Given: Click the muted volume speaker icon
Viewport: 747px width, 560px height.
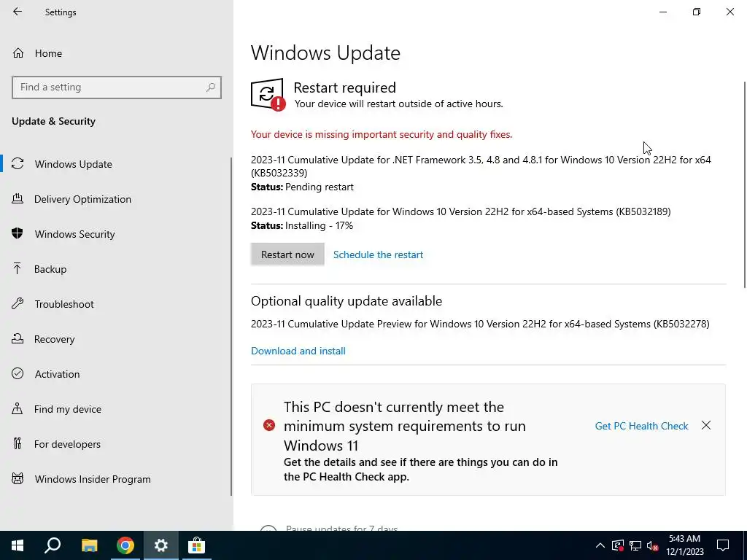Looking at the screenshot, I should click(653, 545).
